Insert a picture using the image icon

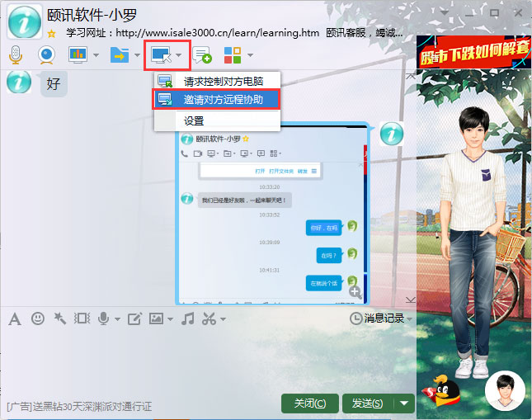(x=156, y=319)
